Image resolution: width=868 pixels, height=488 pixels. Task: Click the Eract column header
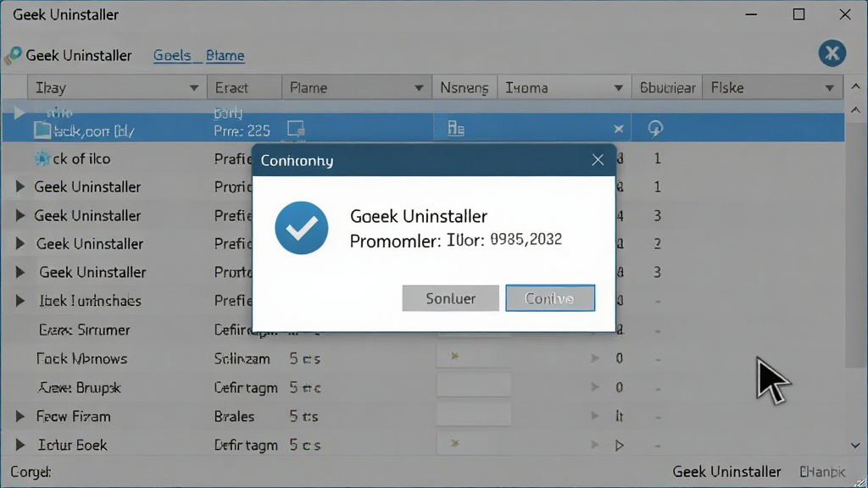pos(245,87)
